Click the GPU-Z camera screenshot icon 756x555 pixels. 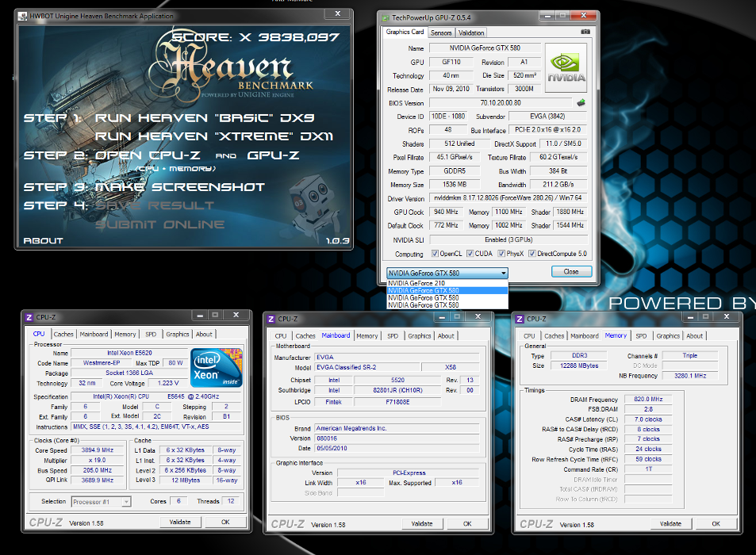coord(585,32)
